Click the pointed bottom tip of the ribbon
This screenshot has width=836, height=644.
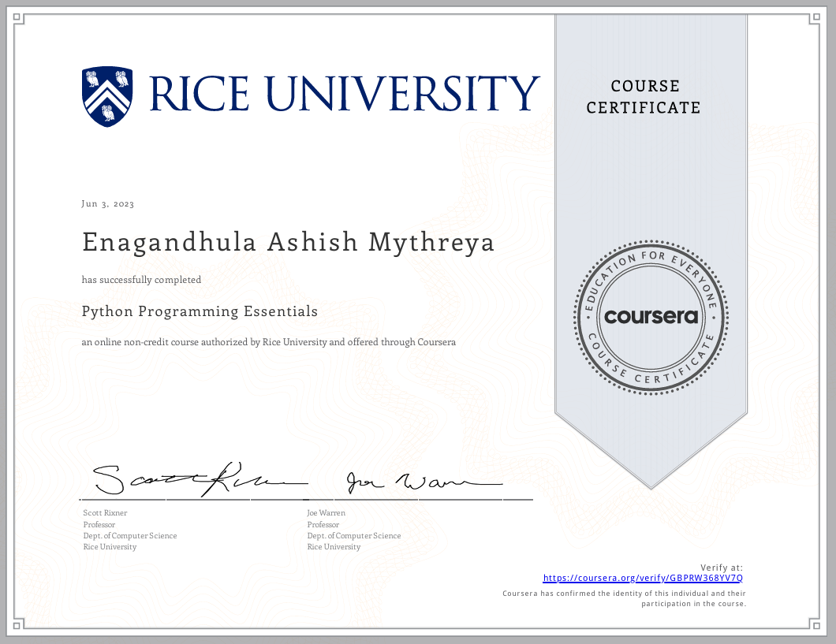click(651, 489)
